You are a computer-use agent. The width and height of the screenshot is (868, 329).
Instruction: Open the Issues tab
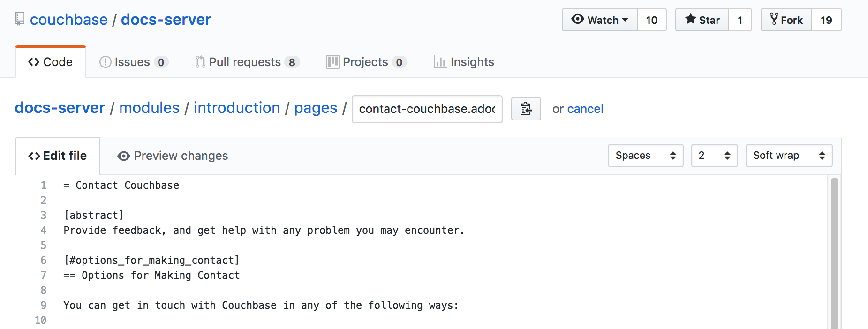pos(133,61)
